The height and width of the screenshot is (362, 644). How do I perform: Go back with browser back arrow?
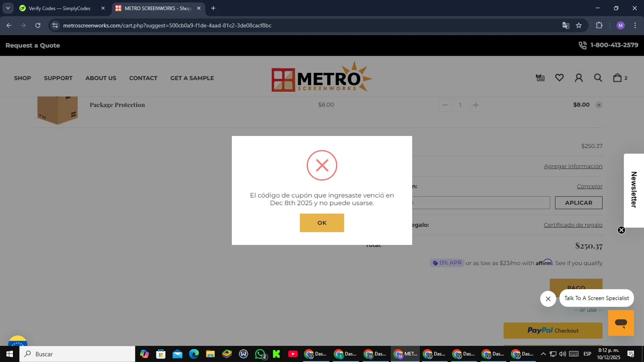(9, 25)
